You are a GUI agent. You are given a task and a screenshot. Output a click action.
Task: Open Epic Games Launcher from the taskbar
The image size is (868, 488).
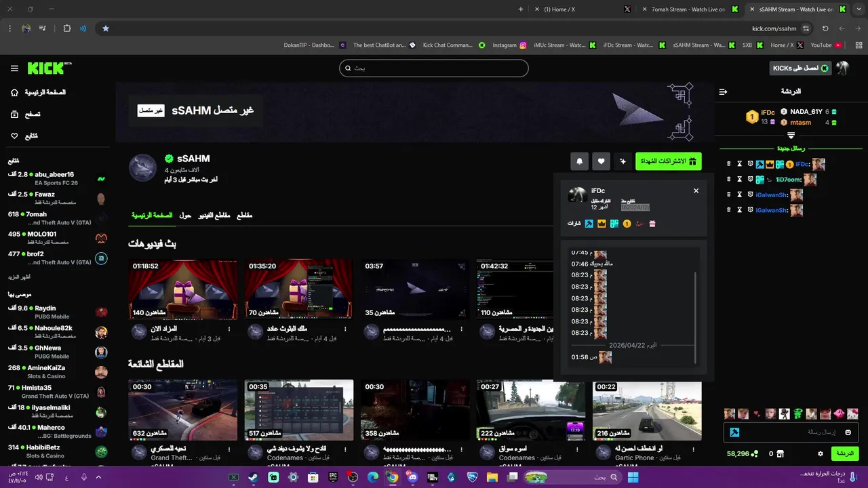pos(333,477)
